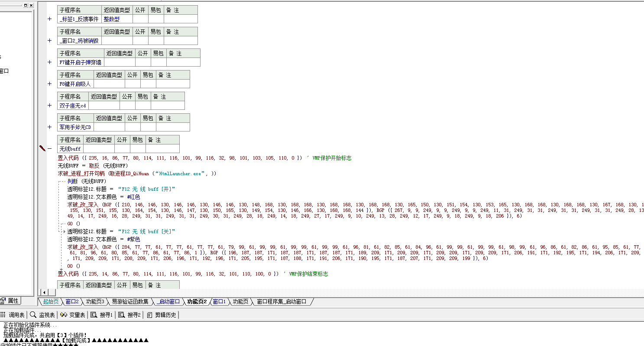Viewport: 644px width, 346px height.
Task: Select subroutine name 无线buff
Action: pyautogui.click(x=70, y=149)
